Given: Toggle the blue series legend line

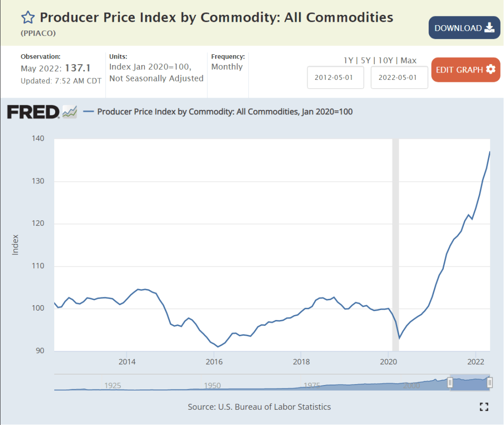Looking at the screenshot, I should point(89,111).
